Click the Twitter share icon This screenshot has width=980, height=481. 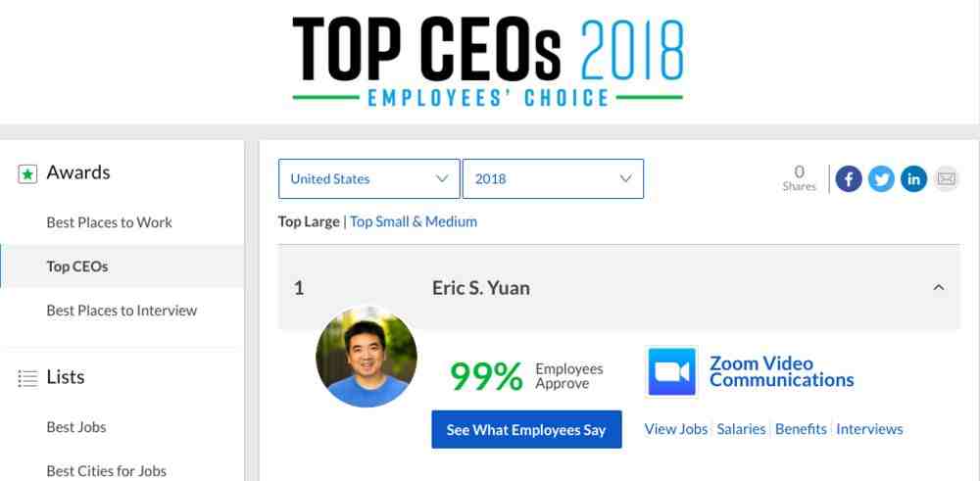(x=881, y=179)
